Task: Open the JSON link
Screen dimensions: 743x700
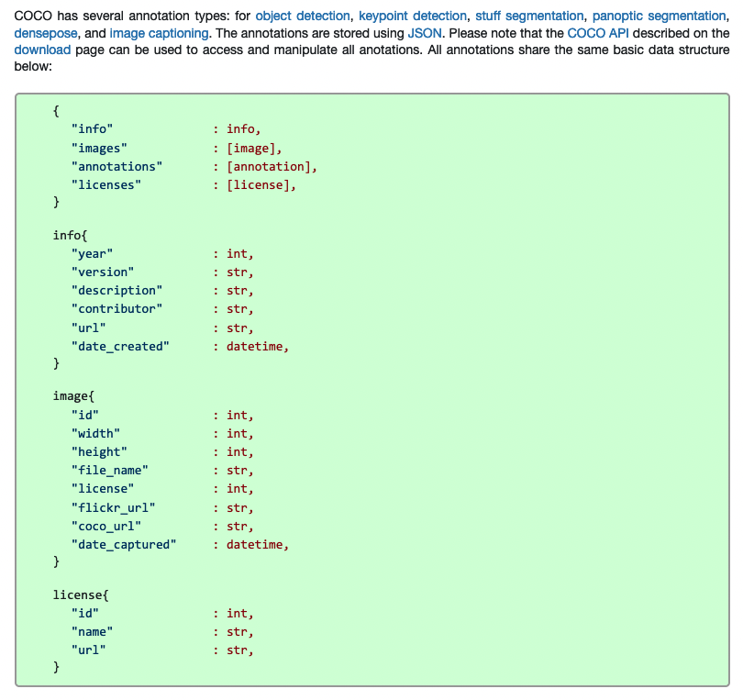Action: (425, 34)
